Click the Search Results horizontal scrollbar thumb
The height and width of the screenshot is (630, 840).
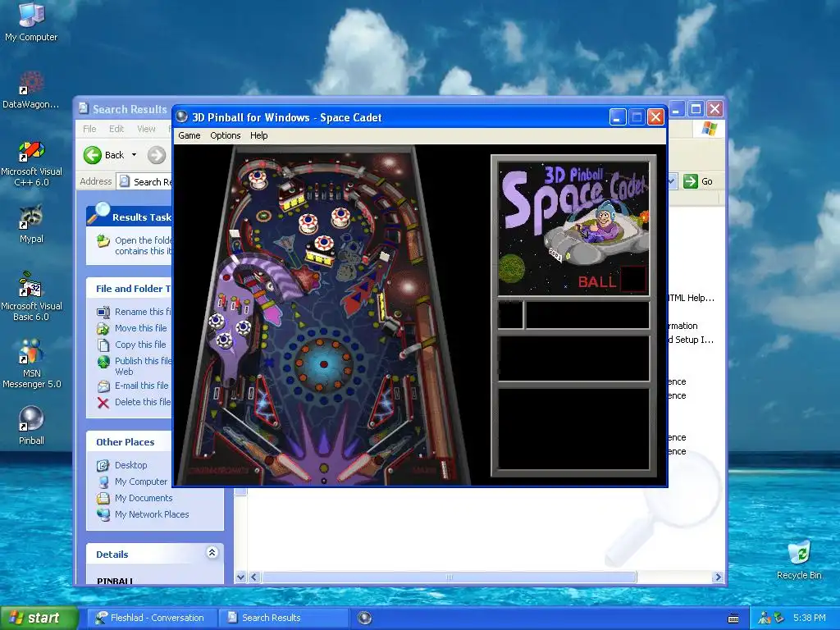coord(449,577)
